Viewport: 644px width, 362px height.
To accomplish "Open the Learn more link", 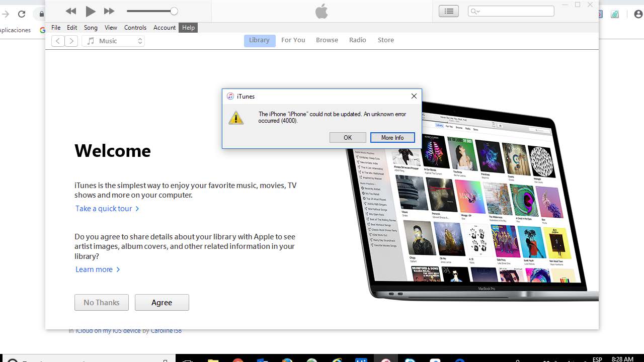I will click(x=98, y=269).
